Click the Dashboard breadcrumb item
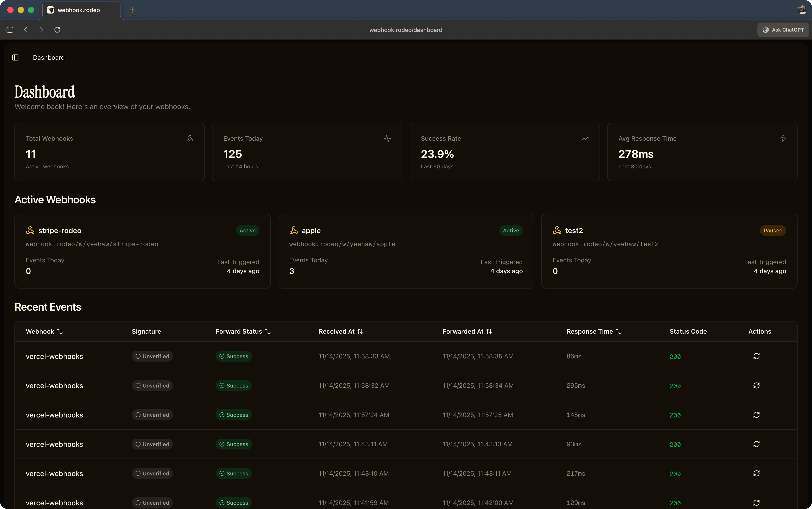The image size is (812, 509). tap(48, 57)
